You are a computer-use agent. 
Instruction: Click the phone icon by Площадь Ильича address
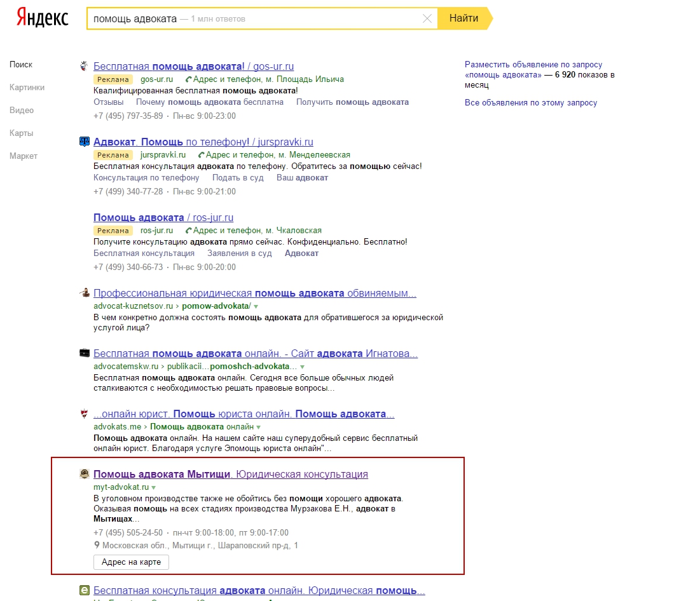tap(188, 79)
